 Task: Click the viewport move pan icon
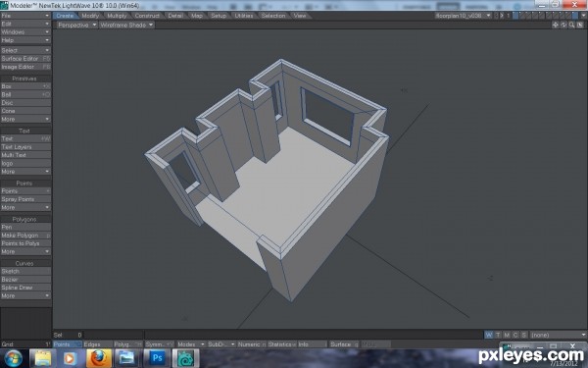[x=556, y=25]
